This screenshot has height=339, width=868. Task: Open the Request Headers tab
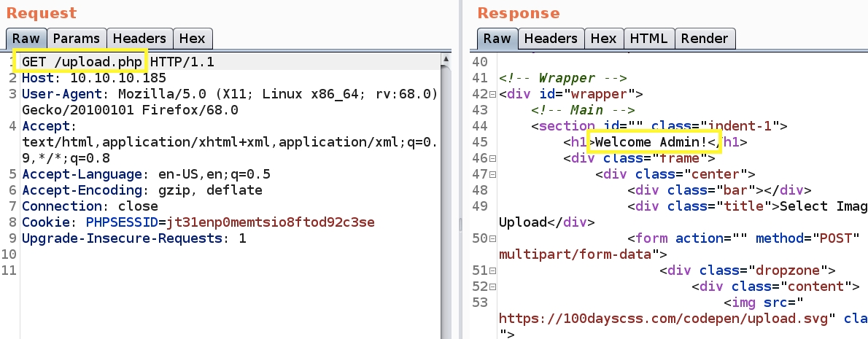(x=140, y=39)
